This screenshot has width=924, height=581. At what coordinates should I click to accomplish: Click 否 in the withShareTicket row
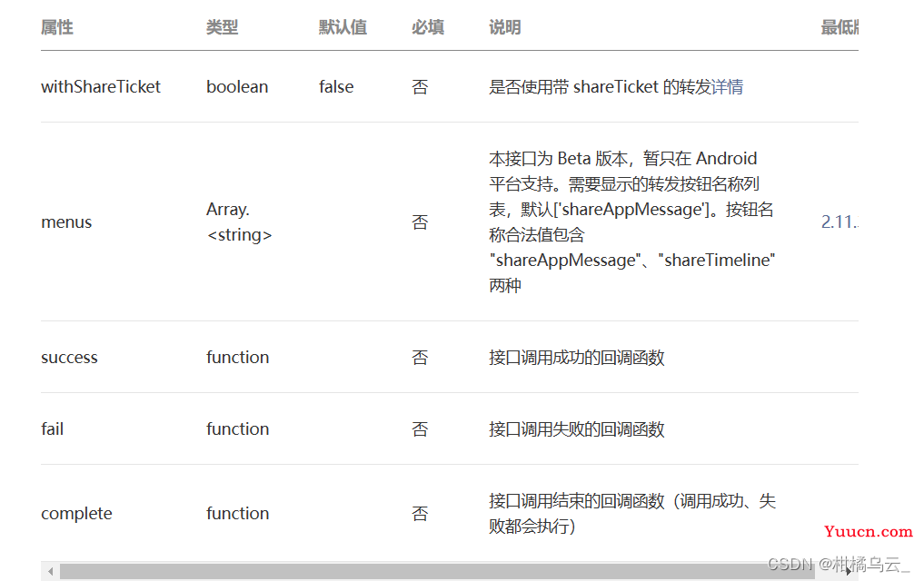click(420, 87)
